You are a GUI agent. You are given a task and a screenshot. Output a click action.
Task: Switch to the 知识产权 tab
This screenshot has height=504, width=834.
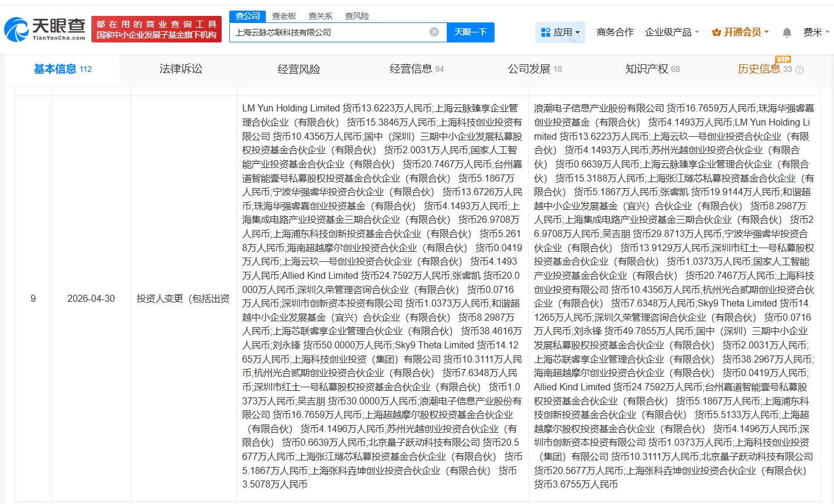click(652, 70)
